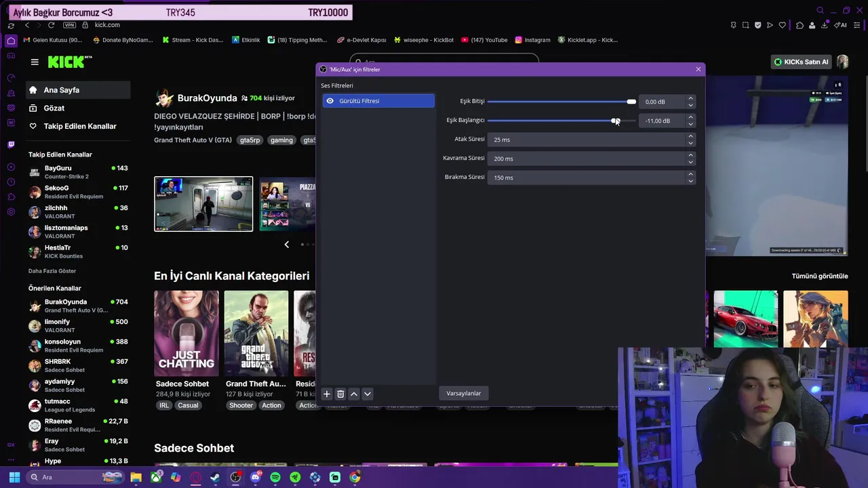
Task: Open e-Devlet Kapısı bookmark
Action: tap(361, 40)
